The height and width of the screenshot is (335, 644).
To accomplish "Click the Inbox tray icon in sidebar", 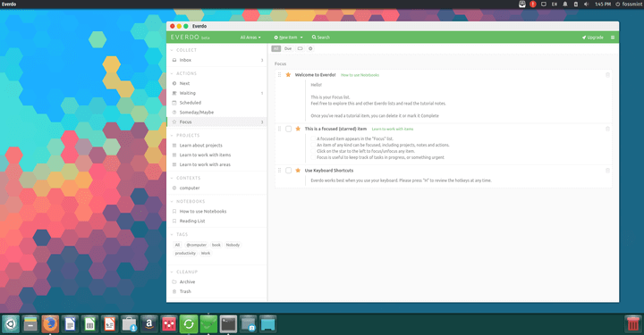I will (174, 60).
